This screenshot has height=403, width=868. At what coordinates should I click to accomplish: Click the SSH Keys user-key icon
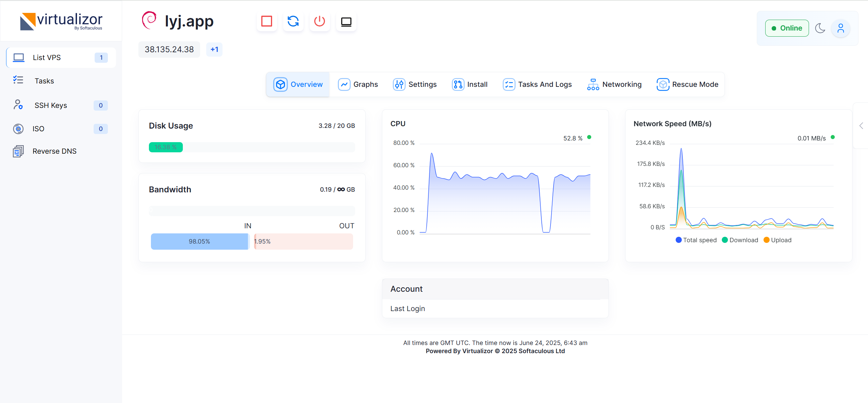(18, 105)
